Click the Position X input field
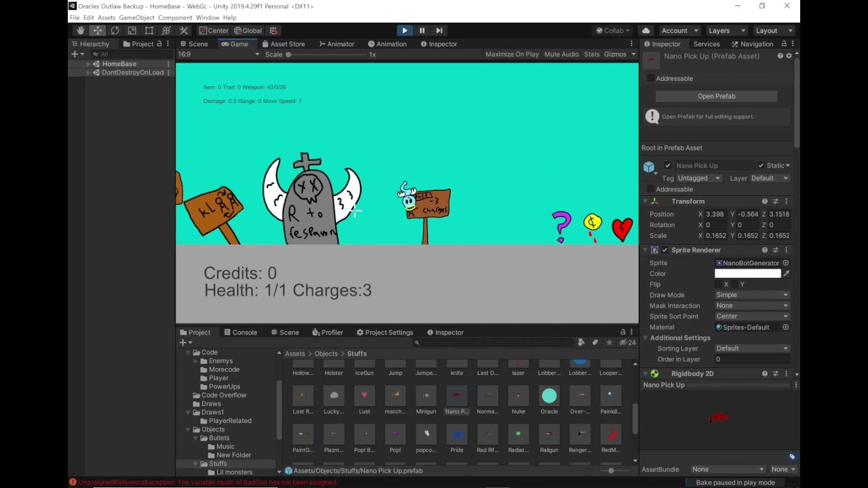The width and height of the screenshot is (868, 488). (715, 214)
